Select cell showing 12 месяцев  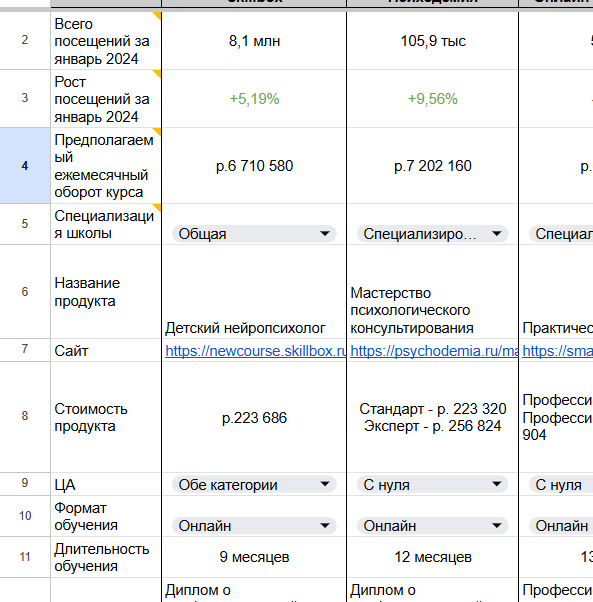tap(433, 557)
